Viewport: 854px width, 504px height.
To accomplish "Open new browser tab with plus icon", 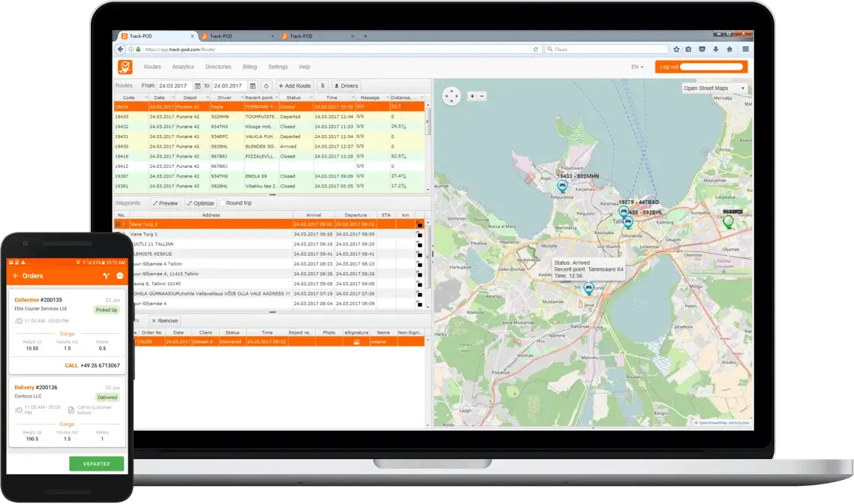I will [x=365, y=36].
